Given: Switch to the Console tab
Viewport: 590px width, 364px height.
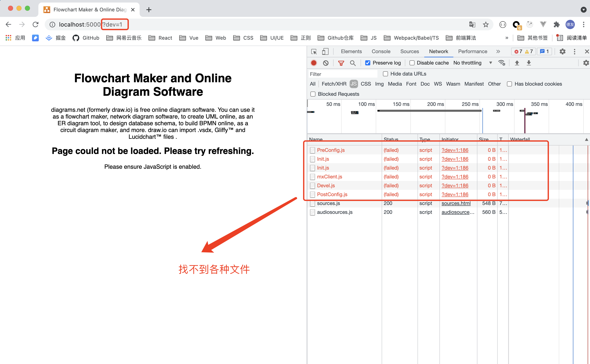Looking at the screenshot, I should pyautogui.click(x=381, y=51).
